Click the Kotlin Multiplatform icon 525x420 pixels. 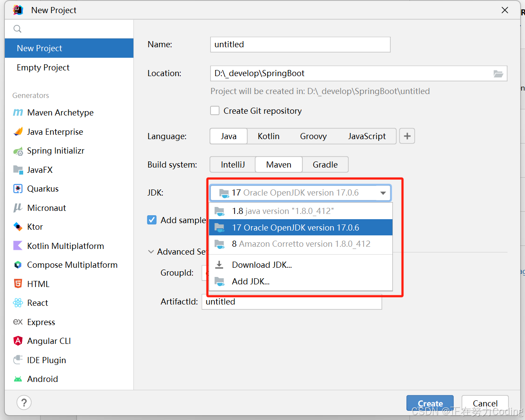(x=18, y=246)
